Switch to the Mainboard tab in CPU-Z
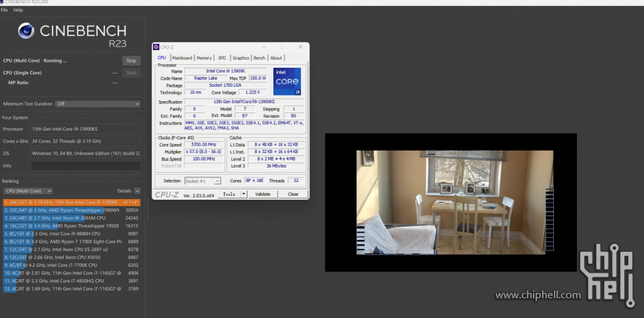Viewport: 644px width, 318px height. click(182, 58)
